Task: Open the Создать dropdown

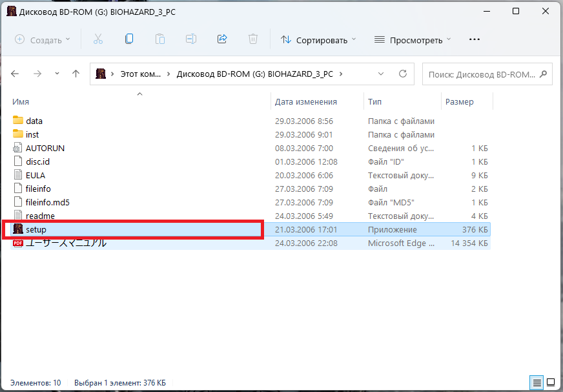Action: tap(43, 40)
